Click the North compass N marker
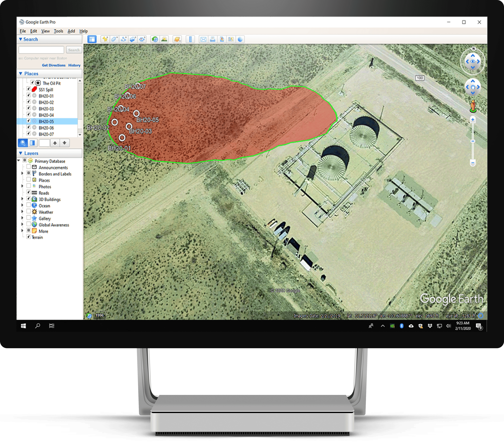 473,49
